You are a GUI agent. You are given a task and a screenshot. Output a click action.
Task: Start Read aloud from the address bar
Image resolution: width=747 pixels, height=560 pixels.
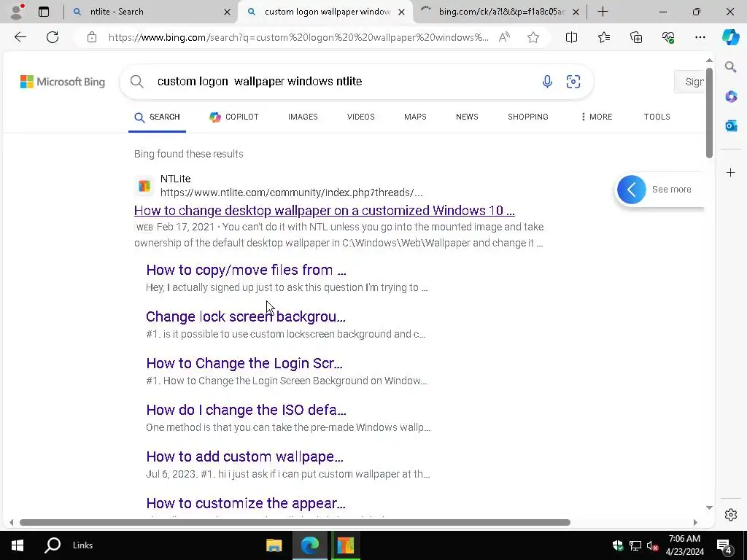click(505, 37)
